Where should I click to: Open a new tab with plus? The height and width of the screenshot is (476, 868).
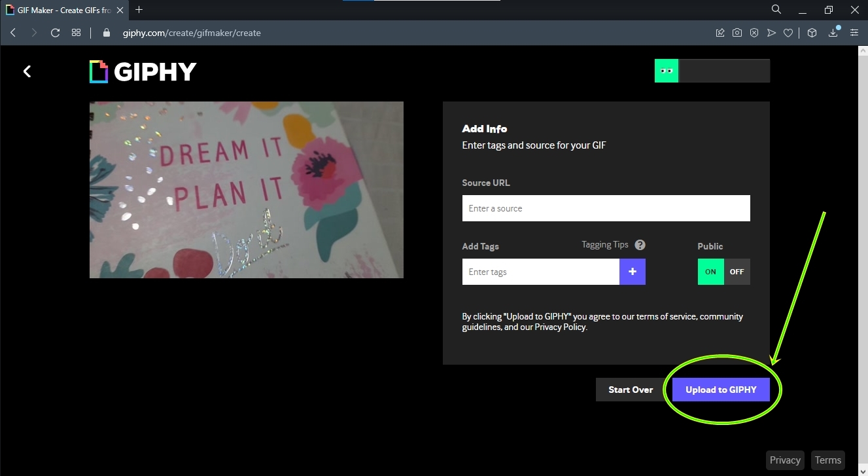pos(139,10)
